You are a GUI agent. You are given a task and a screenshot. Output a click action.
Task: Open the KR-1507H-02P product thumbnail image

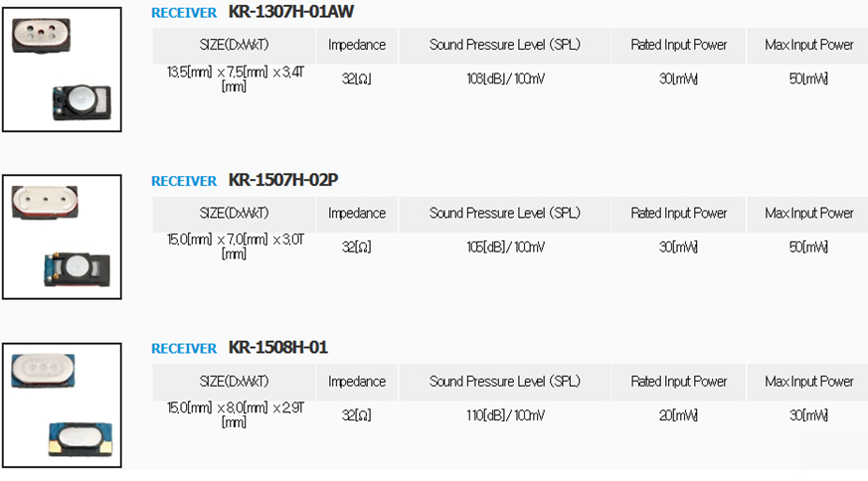pyautogui.click(x=62, y=237)
